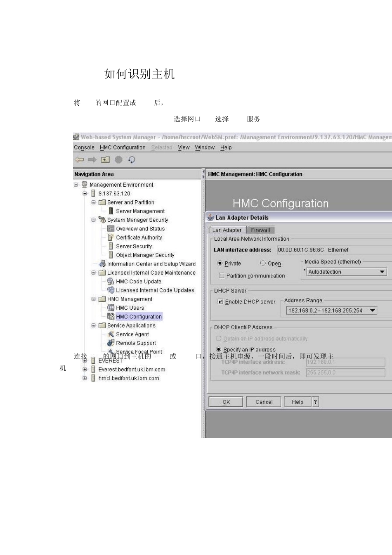The image size is (392, 555).
Task: Expand the hmcl.bedfont.uk.ibm.com node
Action: [85, 378]
